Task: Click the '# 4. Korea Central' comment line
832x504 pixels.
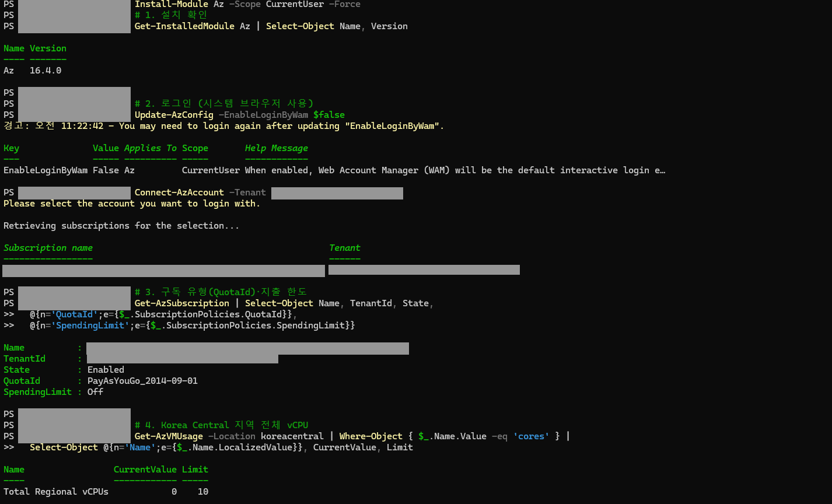Action: 221,425
